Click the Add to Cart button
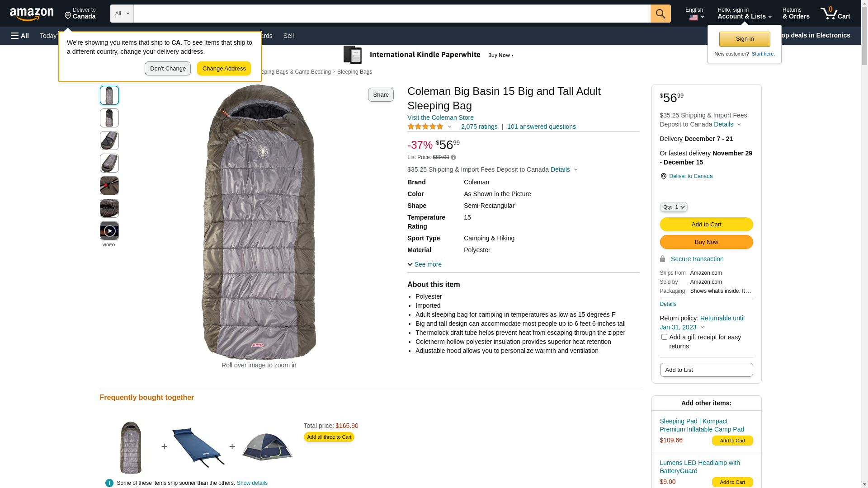The image size is (868, 488). click(x=706, y=225)
